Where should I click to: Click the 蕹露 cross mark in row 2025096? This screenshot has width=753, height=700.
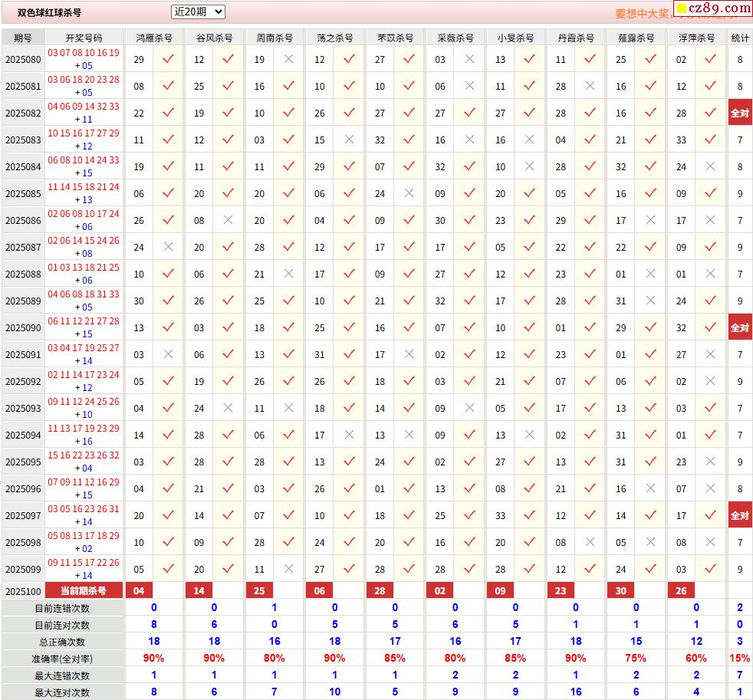click(x=651, y=488)
